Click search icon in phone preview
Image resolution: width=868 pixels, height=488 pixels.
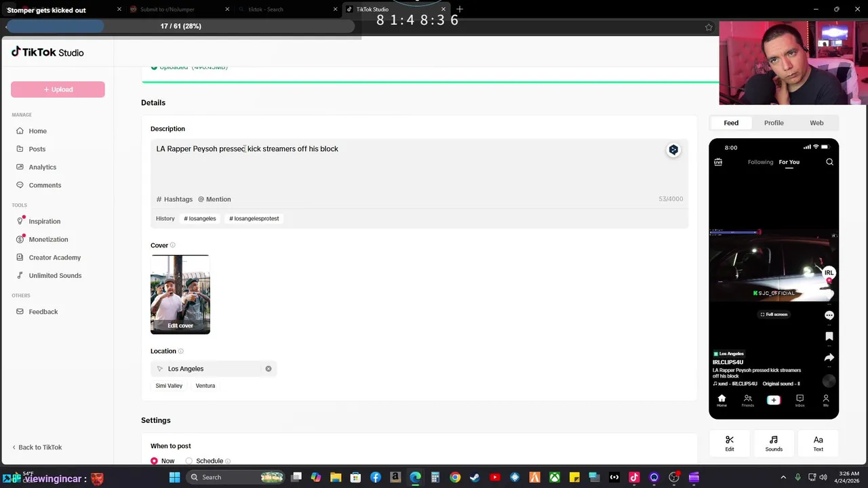pos(829,162)
